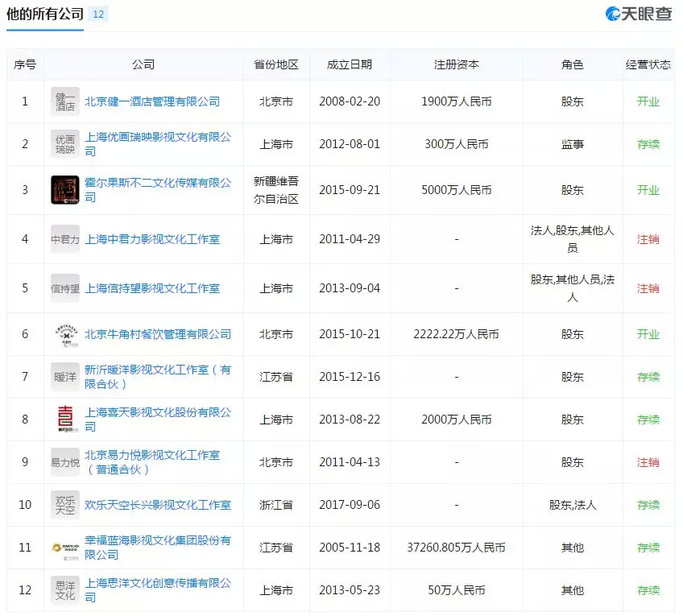Select date cell 2008-02-20

click(350, 101)
